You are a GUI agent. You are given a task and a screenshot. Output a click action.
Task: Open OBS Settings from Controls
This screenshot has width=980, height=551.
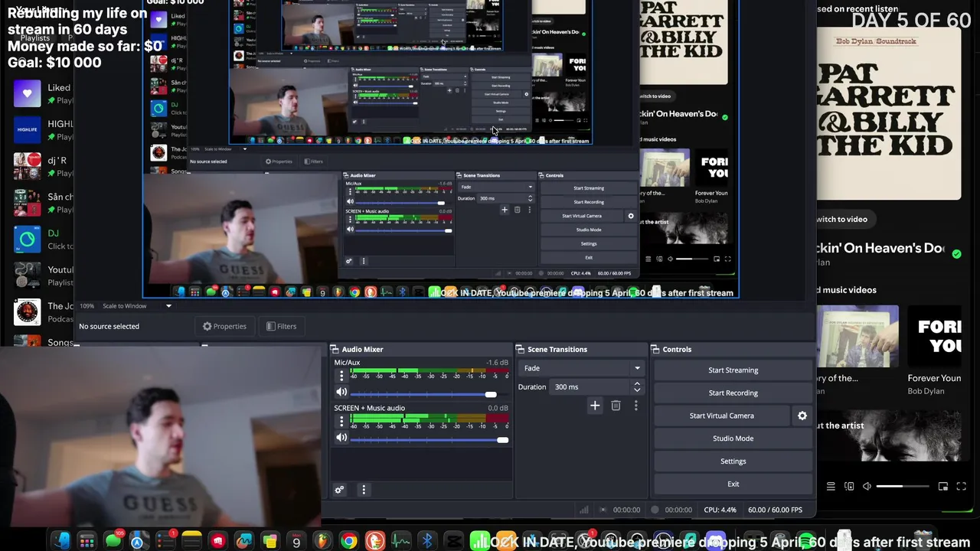tap(733, 461)
